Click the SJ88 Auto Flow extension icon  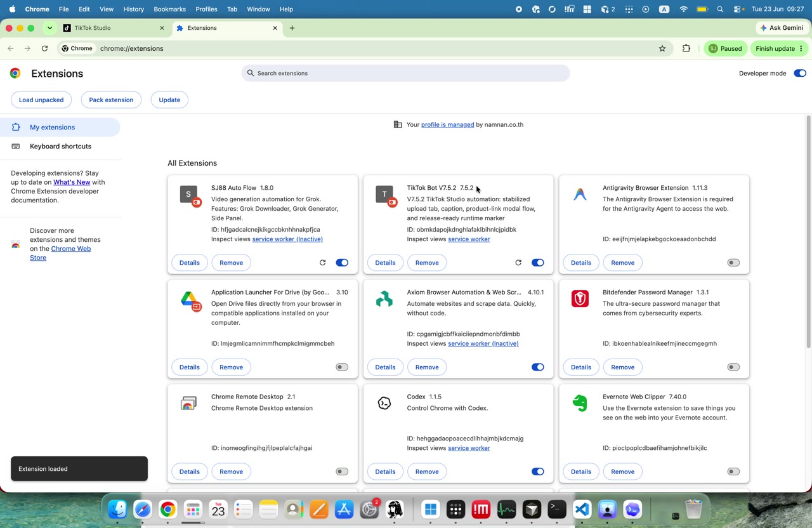tap(189, 195)
